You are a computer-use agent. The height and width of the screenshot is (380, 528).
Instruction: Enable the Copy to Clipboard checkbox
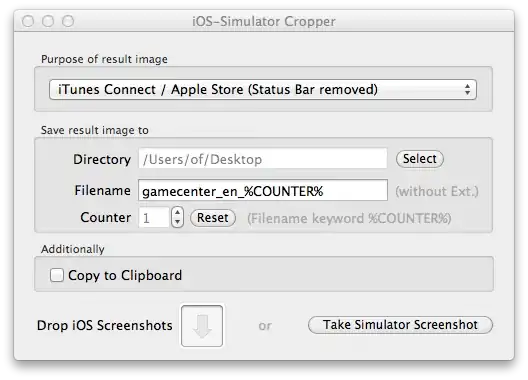(57, 275)
